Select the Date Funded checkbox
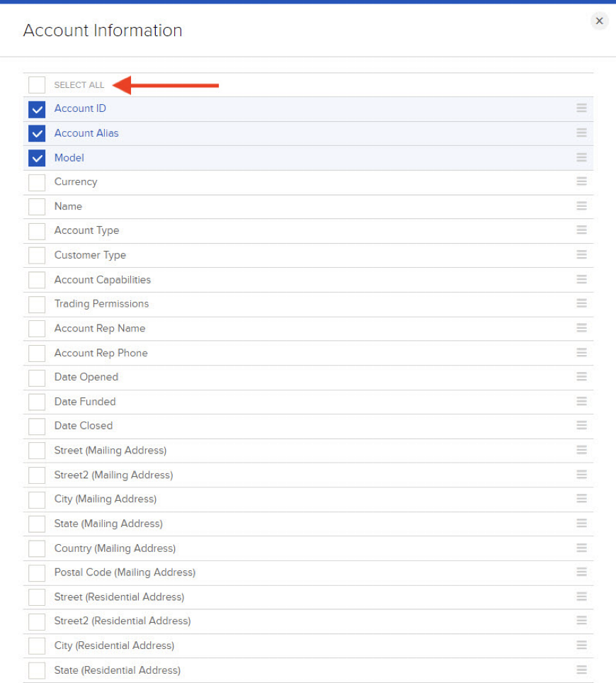The width and height of the screenshot is (616, 683). point(37,402)
